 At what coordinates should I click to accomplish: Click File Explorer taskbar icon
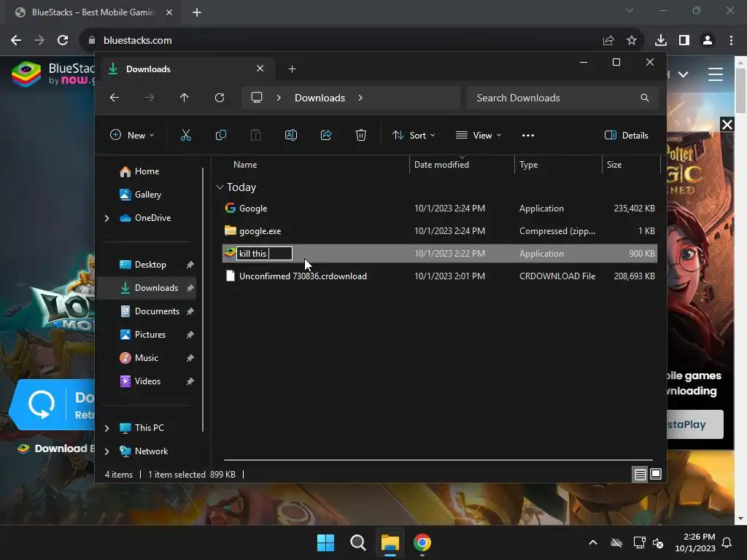click(390, 542)
